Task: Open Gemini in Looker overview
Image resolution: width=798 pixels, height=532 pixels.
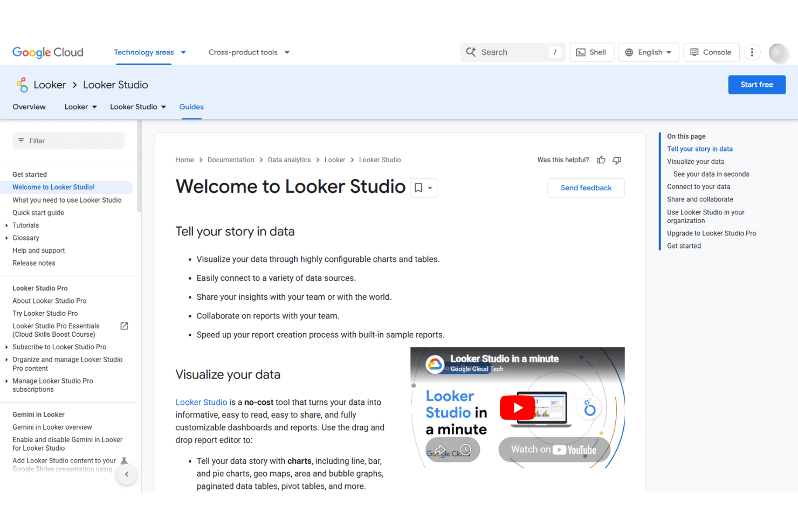Action: coord(52,427)
